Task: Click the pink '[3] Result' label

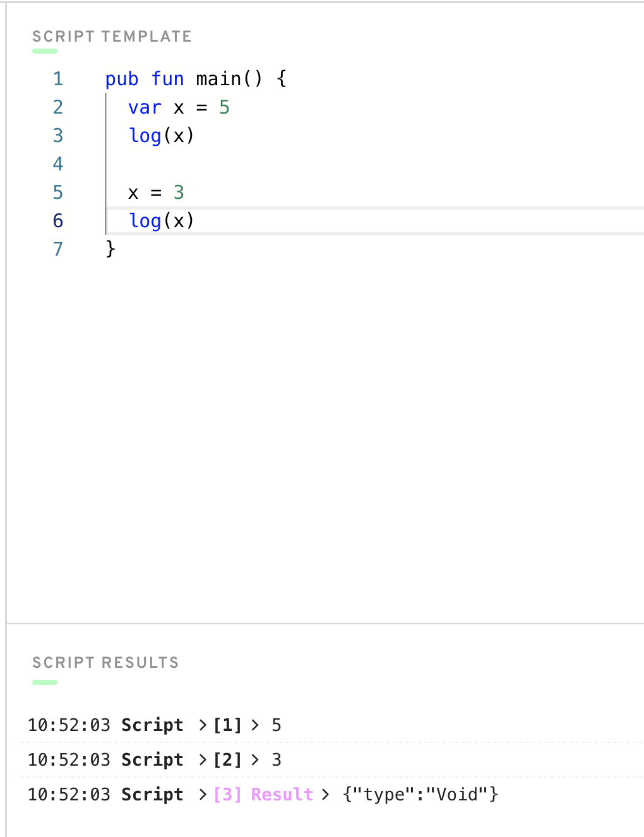Action: [x=263, y=795]
